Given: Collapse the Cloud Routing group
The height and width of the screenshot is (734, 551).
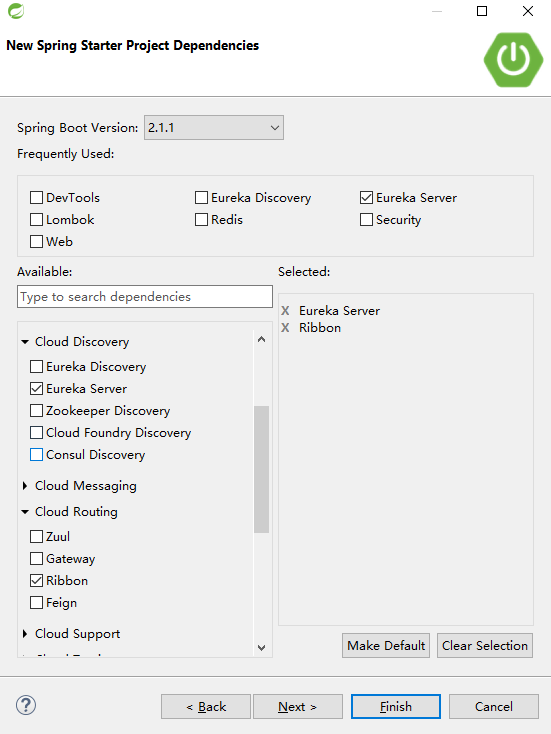Looking at the screenshot, I should coord(25,512).
